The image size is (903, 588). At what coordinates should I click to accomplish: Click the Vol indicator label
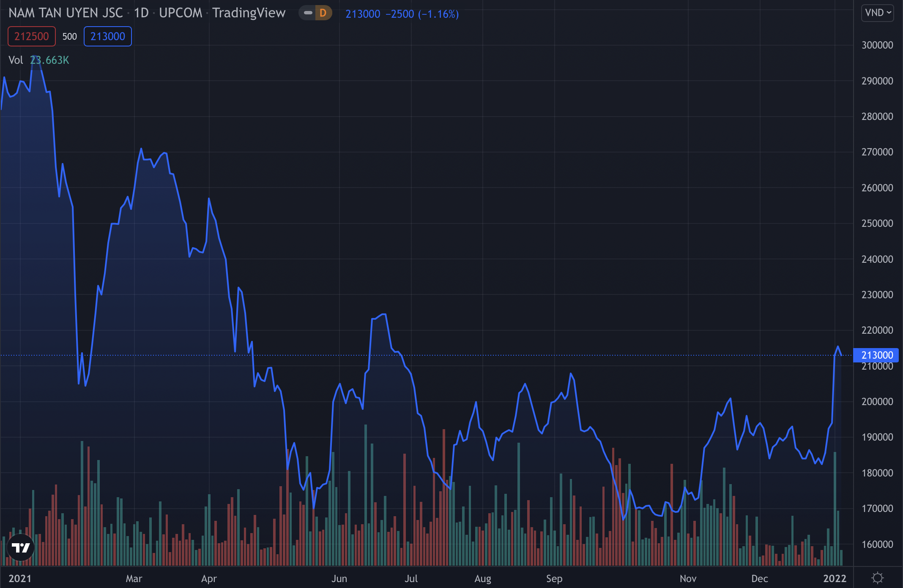pos(16,60)
